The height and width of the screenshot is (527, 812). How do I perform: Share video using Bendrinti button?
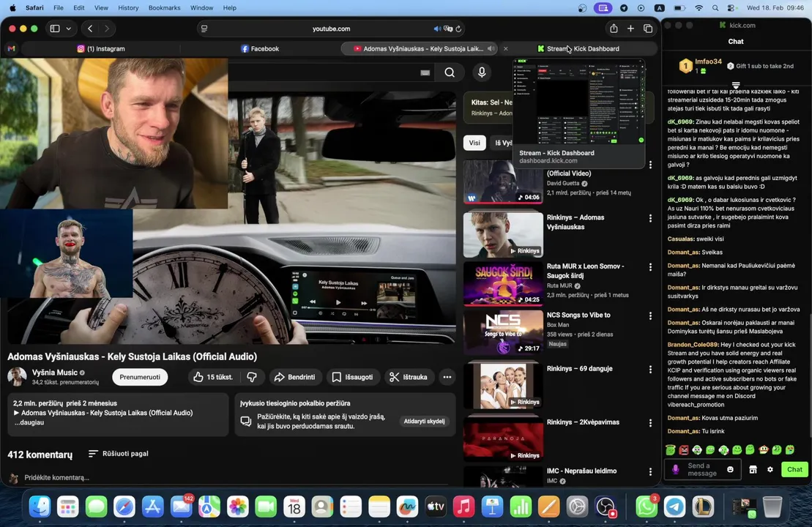(294, 377)
